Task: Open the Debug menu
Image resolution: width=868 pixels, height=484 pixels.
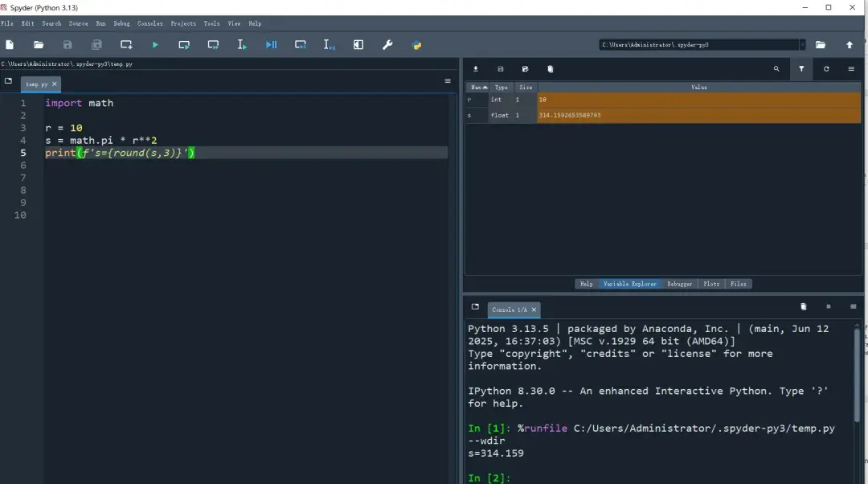Action: pos(121,23)
